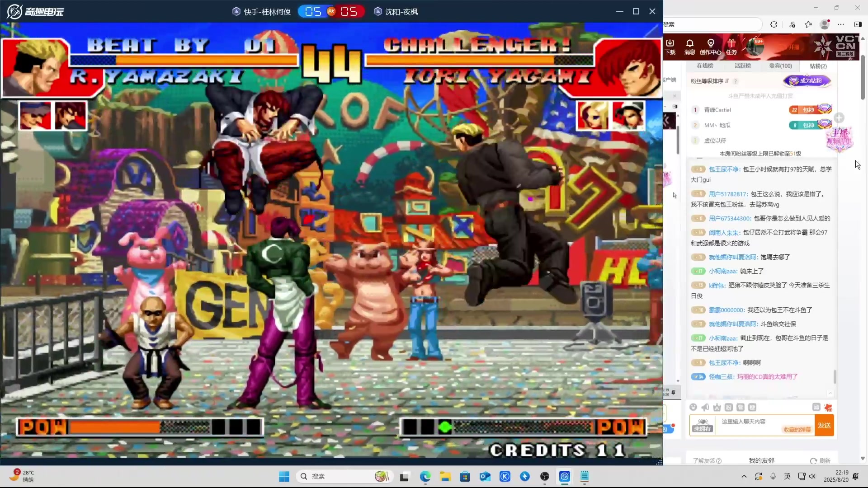Open Task View on taskbar
The width and height of the screenshot is (868, 488).
click(405, 476)
